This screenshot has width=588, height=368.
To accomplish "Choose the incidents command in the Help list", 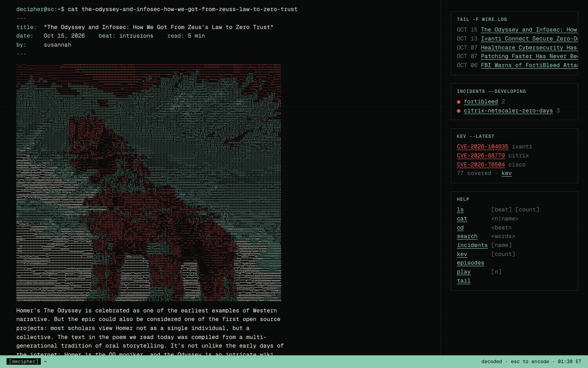I will coord(472,245).
